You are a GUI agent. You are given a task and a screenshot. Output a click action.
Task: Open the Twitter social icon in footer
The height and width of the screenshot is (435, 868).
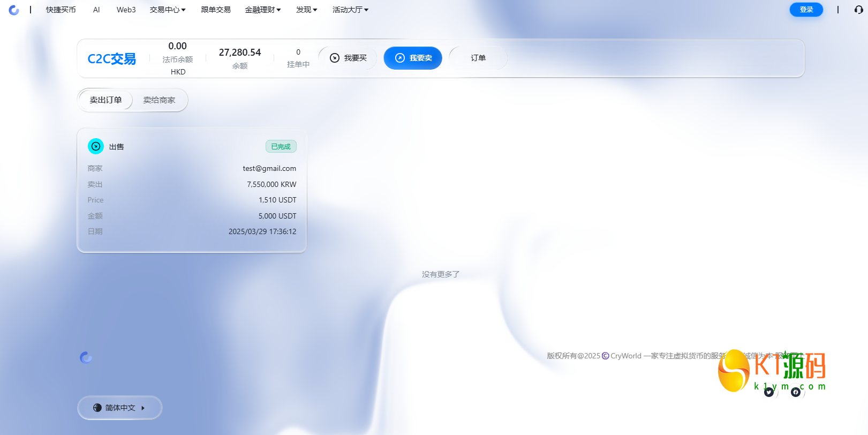(x=769, y=392)
